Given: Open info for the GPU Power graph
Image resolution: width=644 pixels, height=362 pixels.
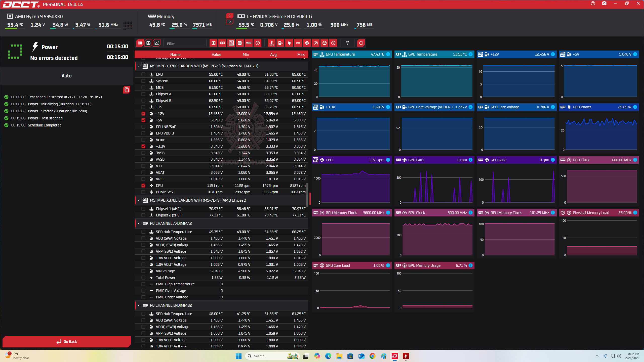Looking at the screenshot, I should click(635, 107).
